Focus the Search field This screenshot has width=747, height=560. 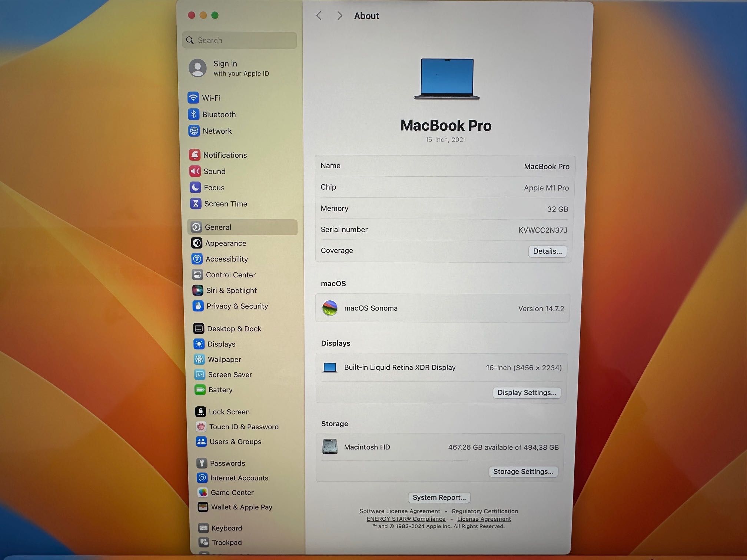pyautogui.click(x=239, y=40)
